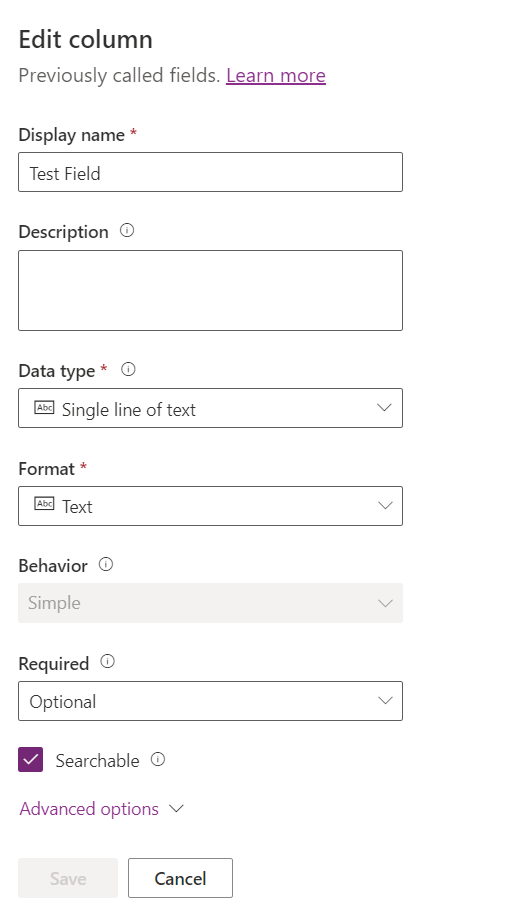Open the Format dropdown showing Text
This screenshot has width=515, height=914.
point(210,506)
